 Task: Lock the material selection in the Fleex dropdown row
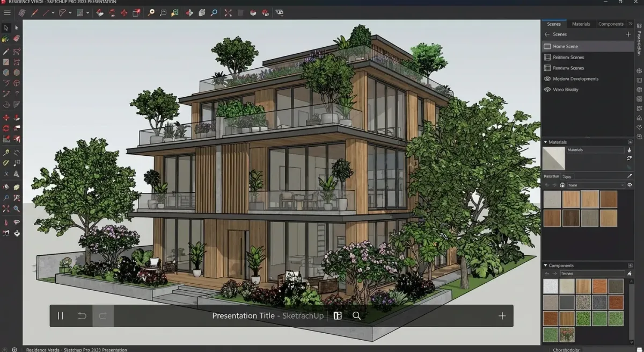pyautogui.click(x=562, y=185)
